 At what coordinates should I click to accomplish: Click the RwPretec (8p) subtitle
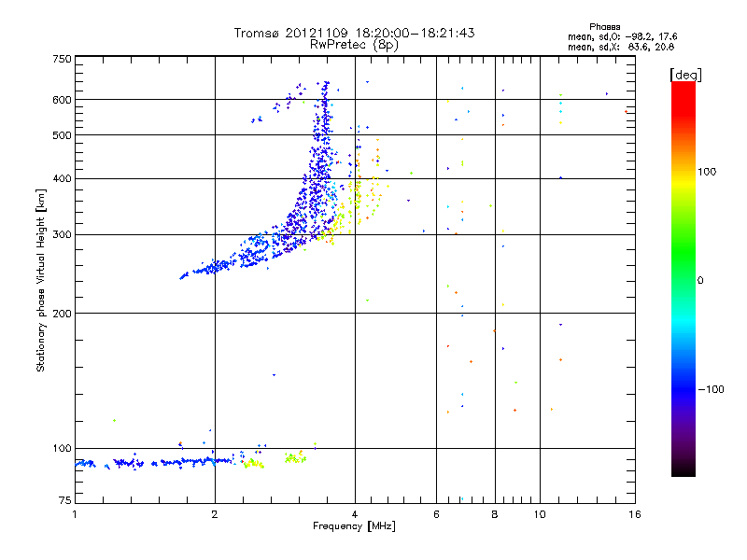click(x=354, y=45)
